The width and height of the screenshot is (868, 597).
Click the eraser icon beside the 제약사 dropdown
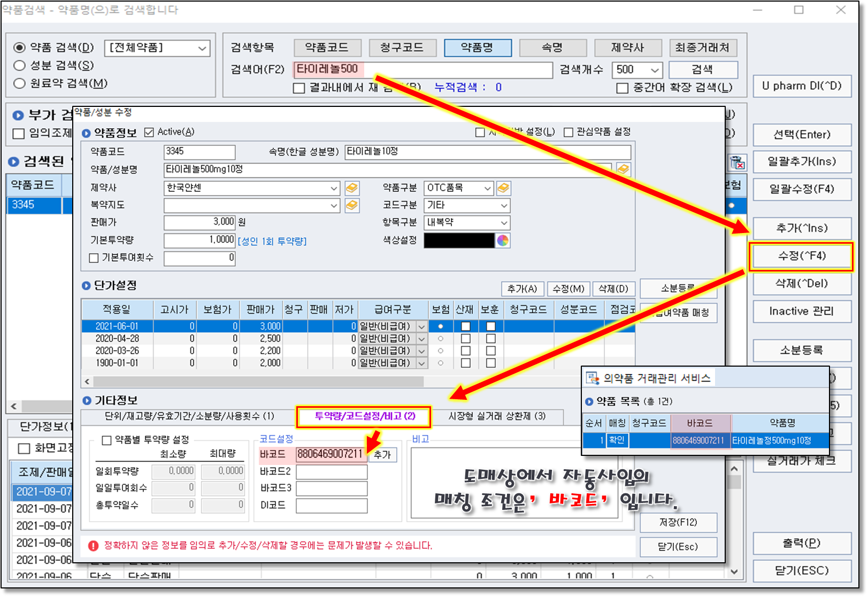click(351, 188)
